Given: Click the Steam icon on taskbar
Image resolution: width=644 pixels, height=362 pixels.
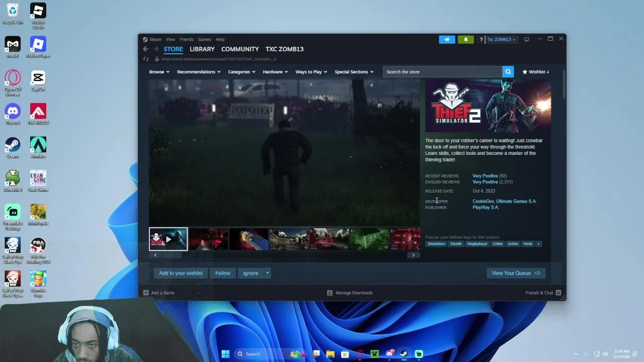Looking at the screenshot, I should (x=404, y=354).
